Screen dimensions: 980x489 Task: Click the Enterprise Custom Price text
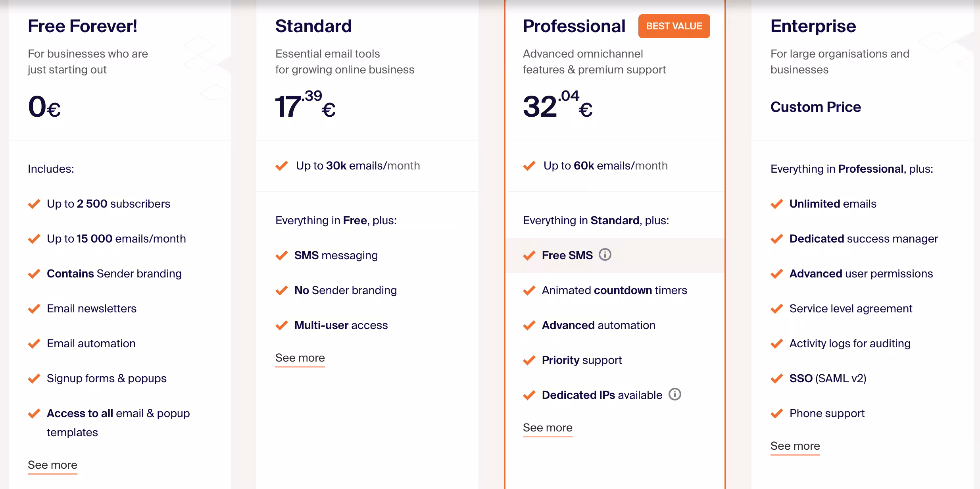[816, 107]
